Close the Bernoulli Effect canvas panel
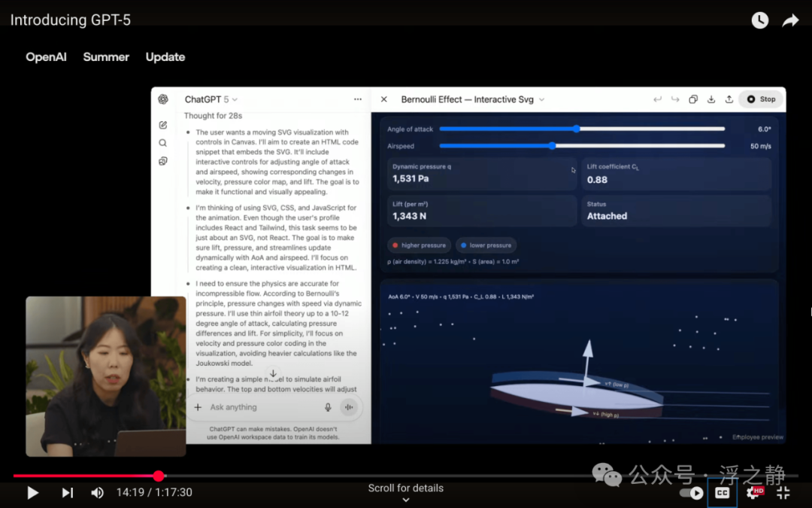The width and height of the screenshot is (812, 508). 383,99
